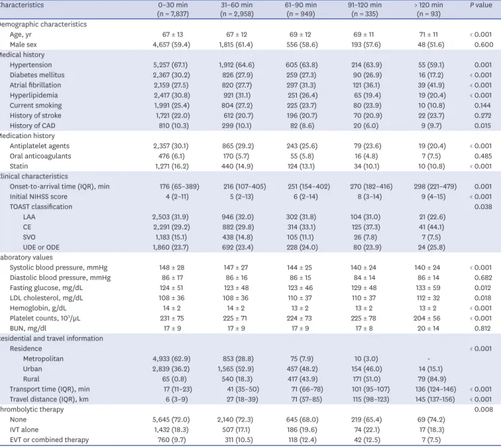
Task: Click 'Onset-to-arrival time (IQR), min' label
Action: [59, 186]
